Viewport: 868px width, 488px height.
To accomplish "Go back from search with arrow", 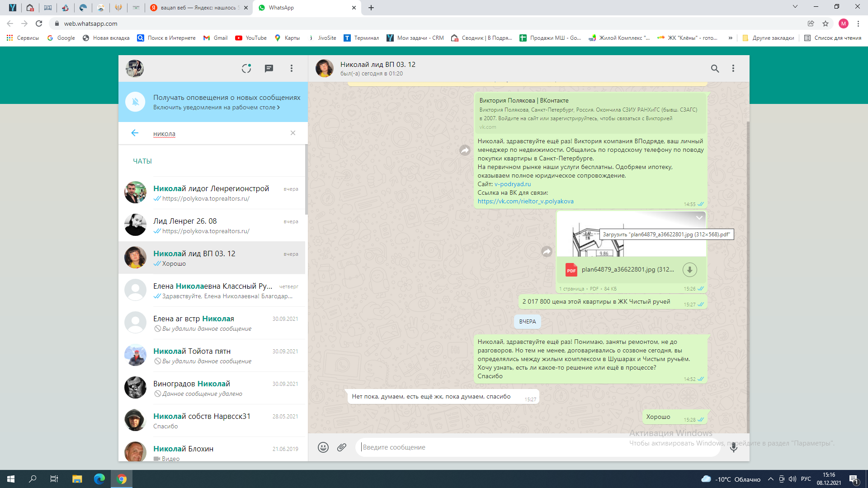I will pyautogui.click(x=135, y=133).
